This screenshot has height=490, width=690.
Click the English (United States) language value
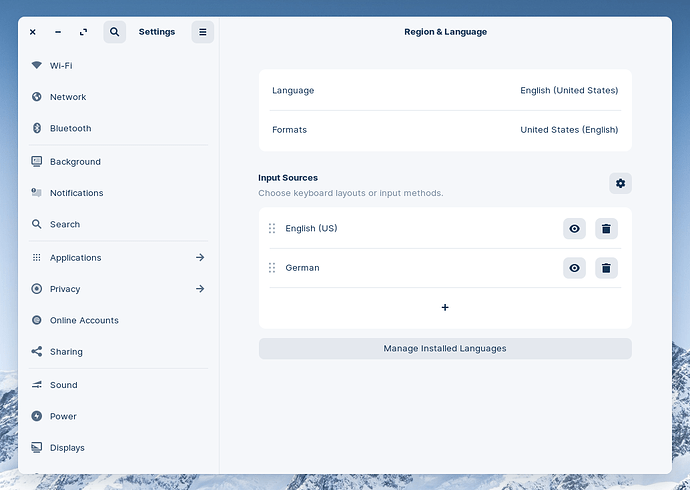569,90
